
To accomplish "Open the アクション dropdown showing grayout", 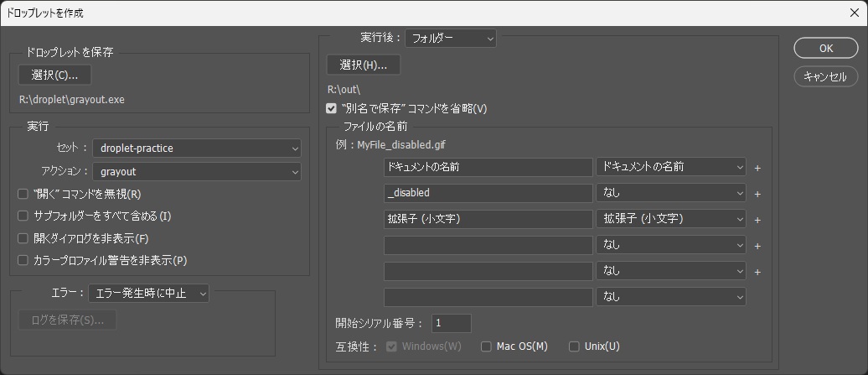I will tap(197, 172).
